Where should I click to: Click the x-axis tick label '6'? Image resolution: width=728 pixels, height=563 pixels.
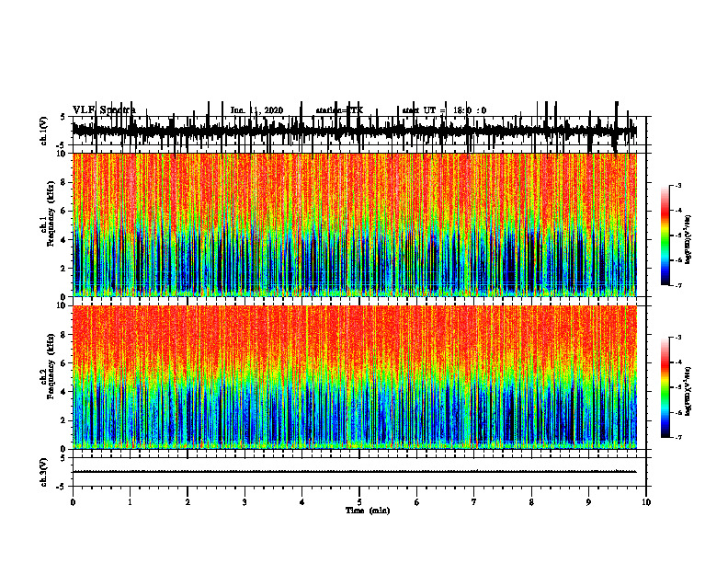tap(417, 502)
